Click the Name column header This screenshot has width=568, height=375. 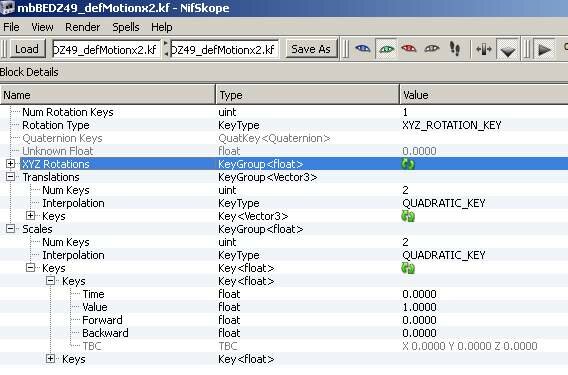108,95
